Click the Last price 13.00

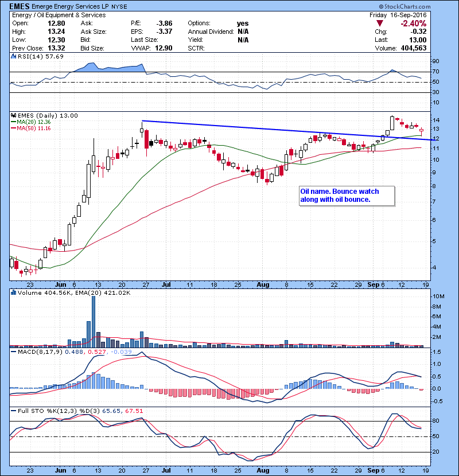pyautogui.click(x=418, y=40)
